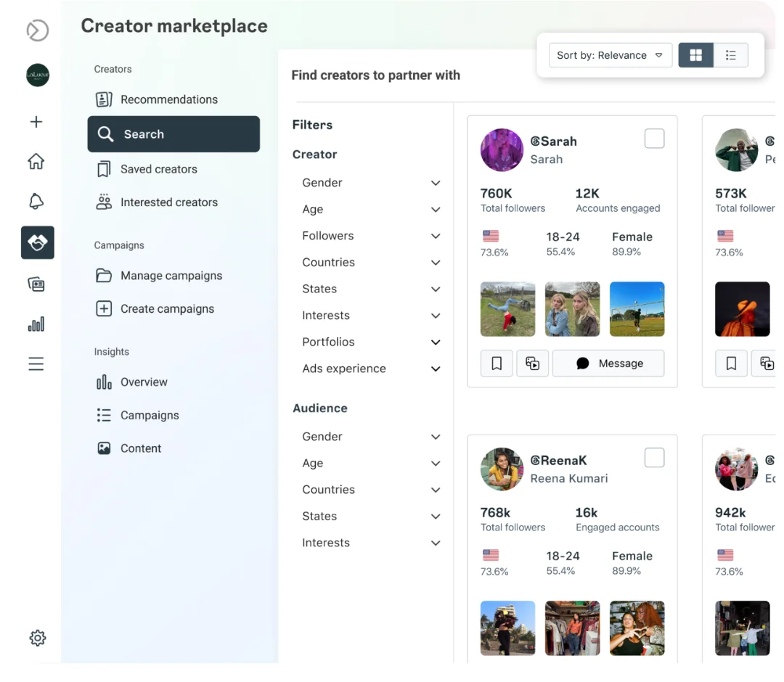Expand Creator States filter
The height and width of the screenshot is (682, 784).
pos(371,289)
